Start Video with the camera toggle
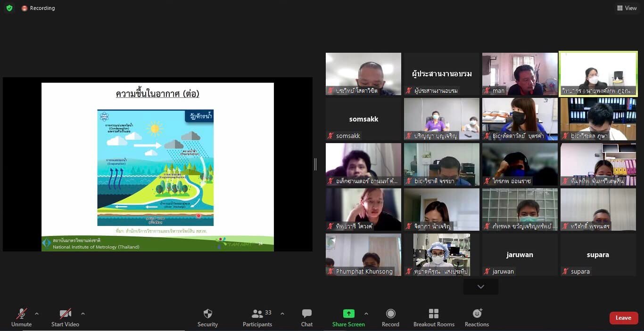 pos(65,317)
